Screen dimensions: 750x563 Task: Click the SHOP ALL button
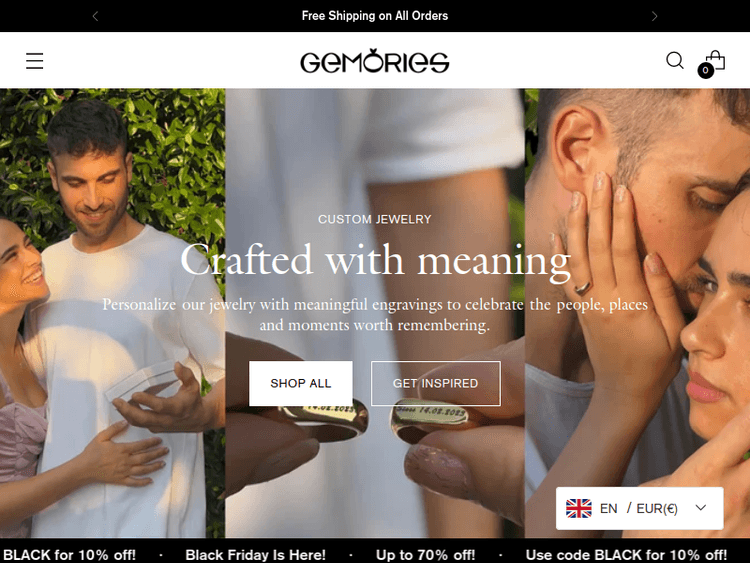click(x=301, y=384)
